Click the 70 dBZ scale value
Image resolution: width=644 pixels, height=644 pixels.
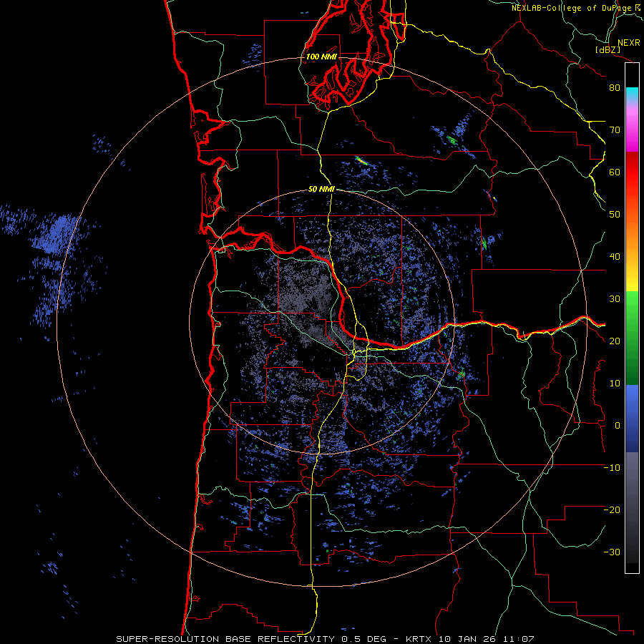tap(615, 130)
